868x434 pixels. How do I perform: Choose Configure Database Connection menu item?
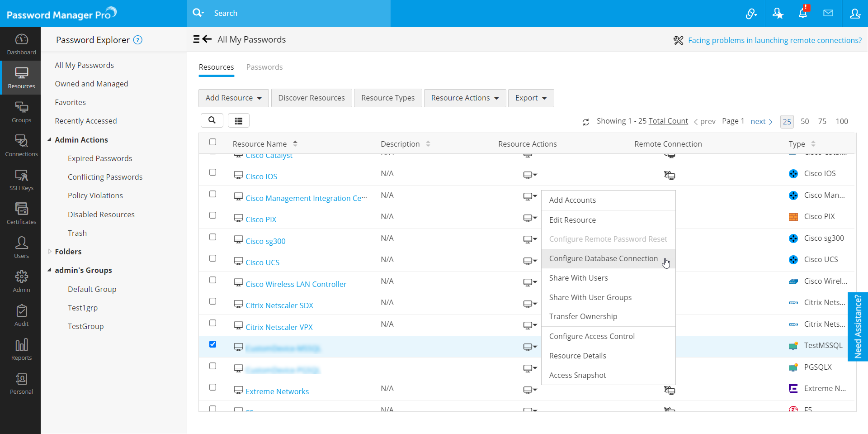point(603,258)
